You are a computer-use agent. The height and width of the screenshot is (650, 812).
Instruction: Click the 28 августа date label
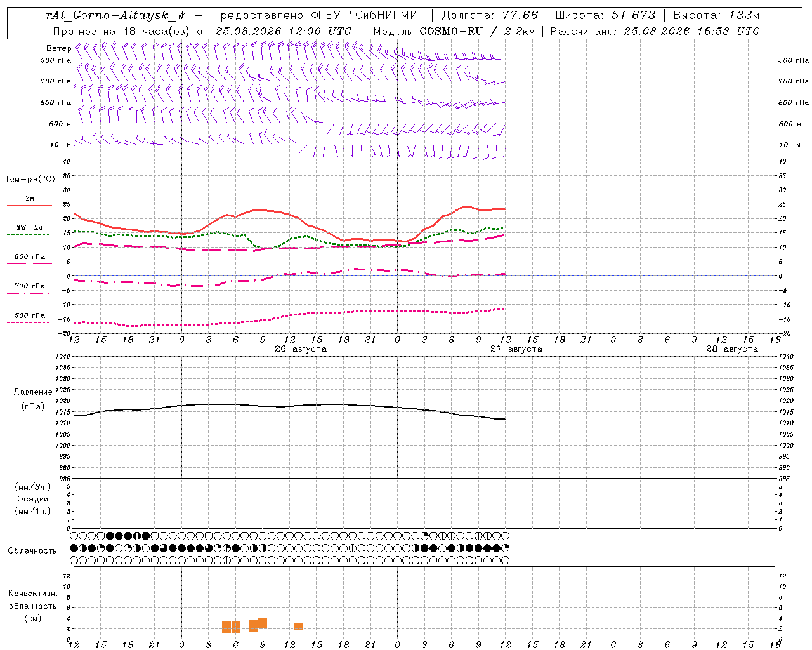point(732,349)
